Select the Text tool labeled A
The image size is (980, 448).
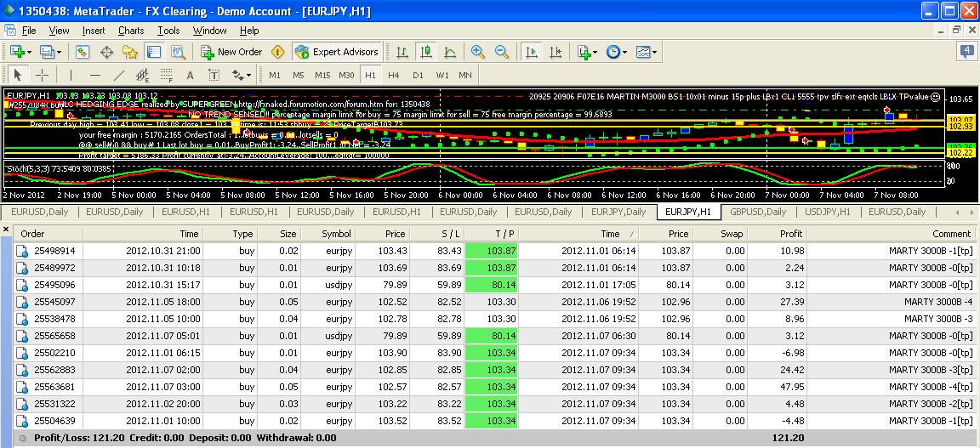click(190, 75)
